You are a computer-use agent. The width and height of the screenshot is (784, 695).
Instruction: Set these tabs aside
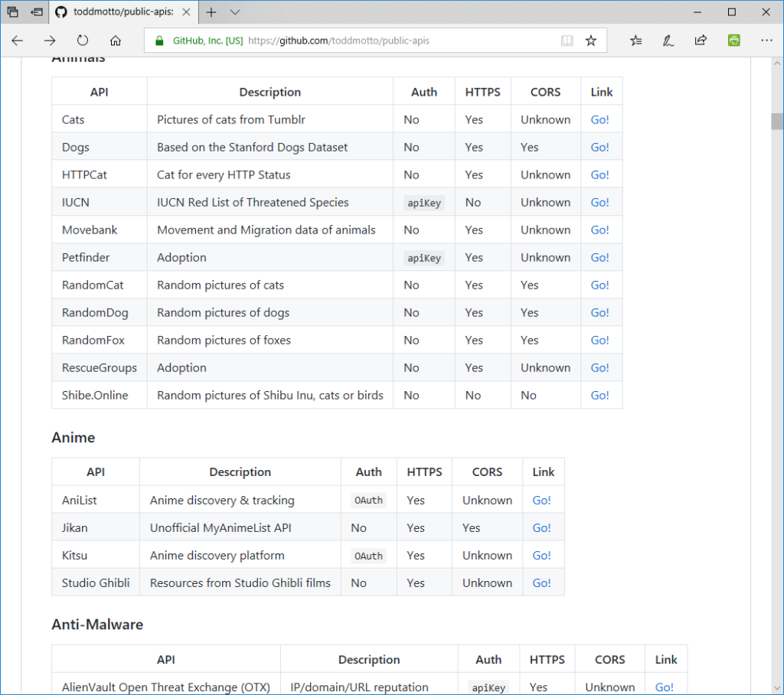click(37, 12)
